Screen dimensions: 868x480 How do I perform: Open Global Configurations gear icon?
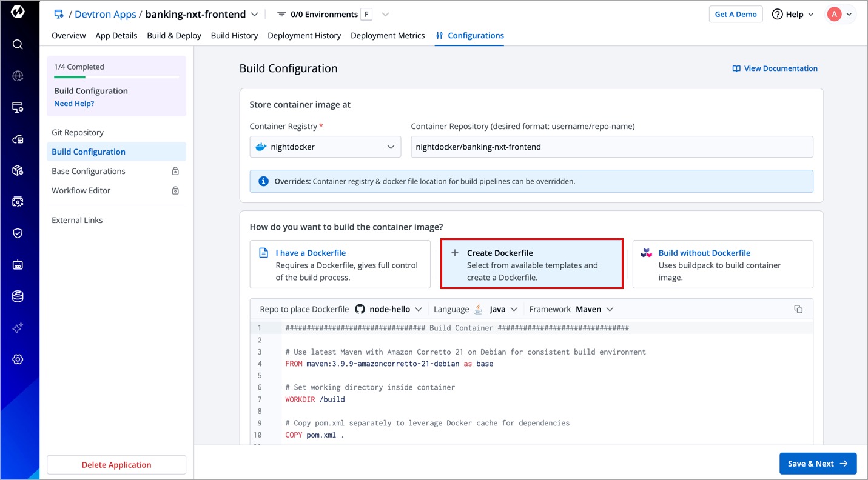18,359
